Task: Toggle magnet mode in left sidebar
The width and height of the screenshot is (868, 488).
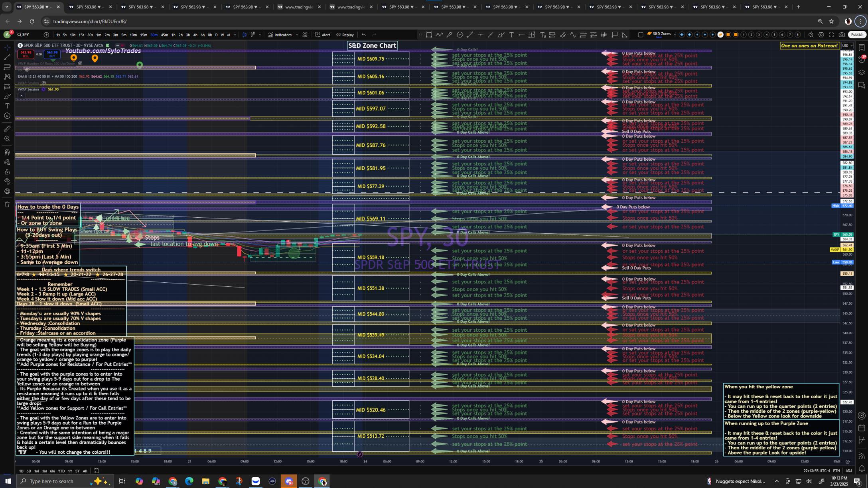Action: point(7,152)
